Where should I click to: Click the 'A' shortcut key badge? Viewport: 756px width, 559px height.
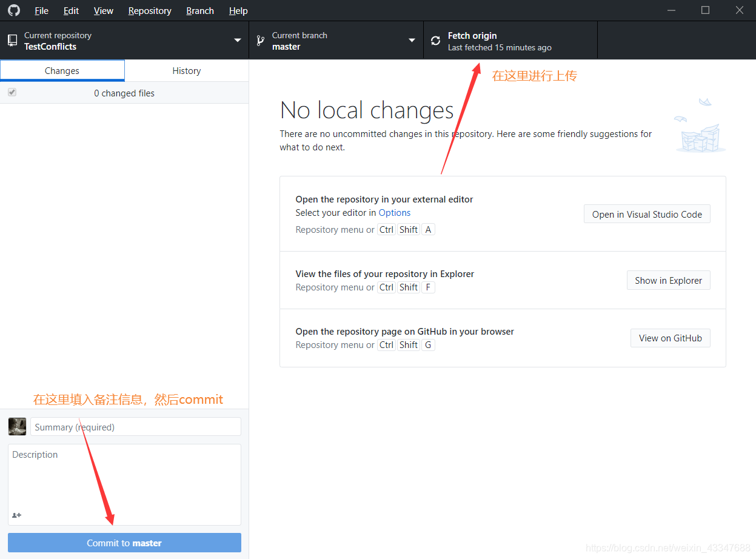pos(428,230)
